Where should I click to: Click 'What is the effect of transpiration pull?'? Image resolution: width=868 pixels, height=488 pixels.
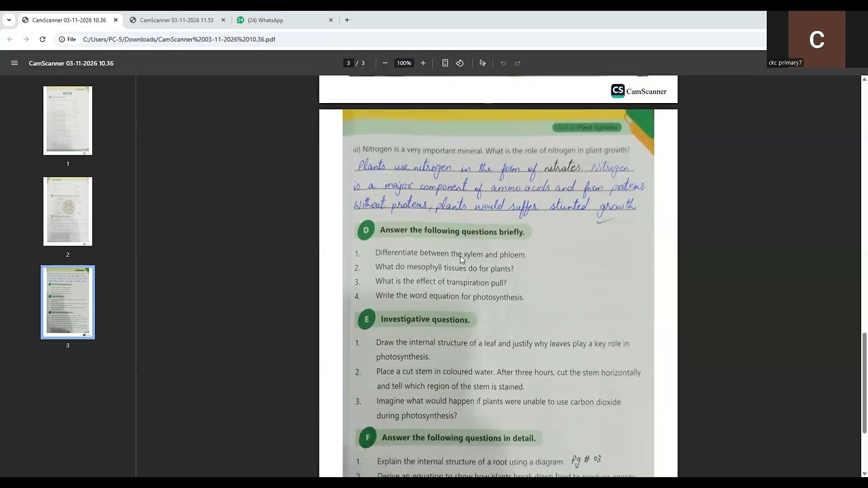(441, 282)
